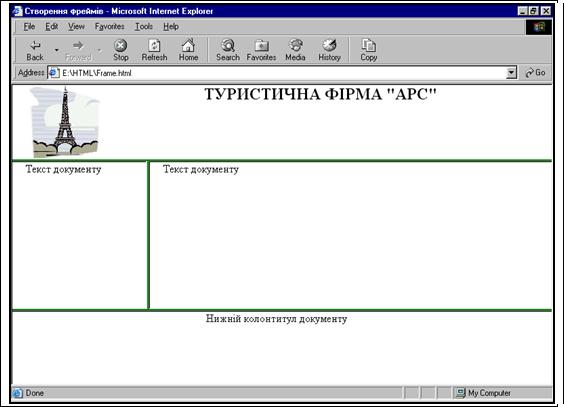The image size is (564, 407).
Task: Click footer text Нижній колонтитул документу
Action: coord(277,319)
